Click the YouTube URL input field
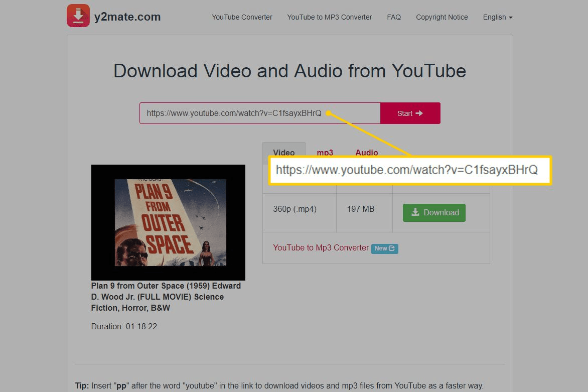588x392 pixels. point(260,113)
